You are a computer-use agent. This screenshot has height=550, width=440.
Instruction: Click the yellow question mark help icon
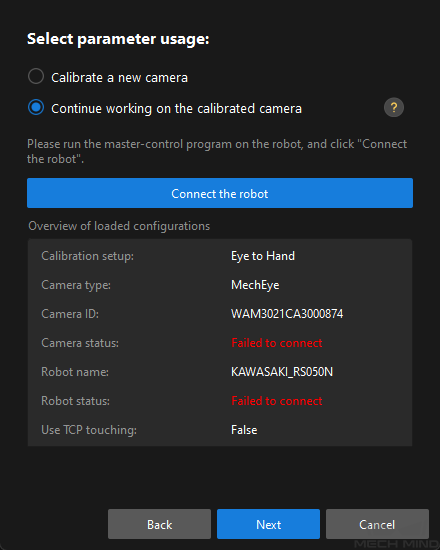tap(394, 107)
